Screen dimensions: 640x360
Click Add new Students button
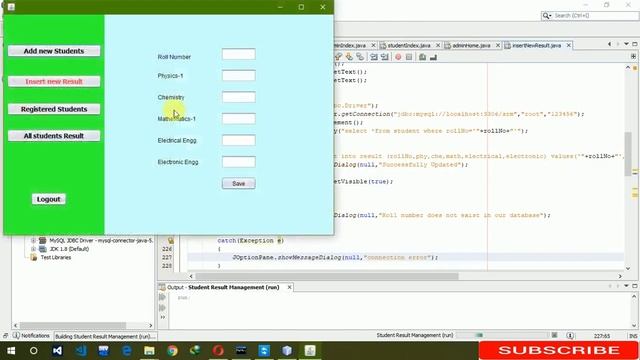(x=54, y=51)
